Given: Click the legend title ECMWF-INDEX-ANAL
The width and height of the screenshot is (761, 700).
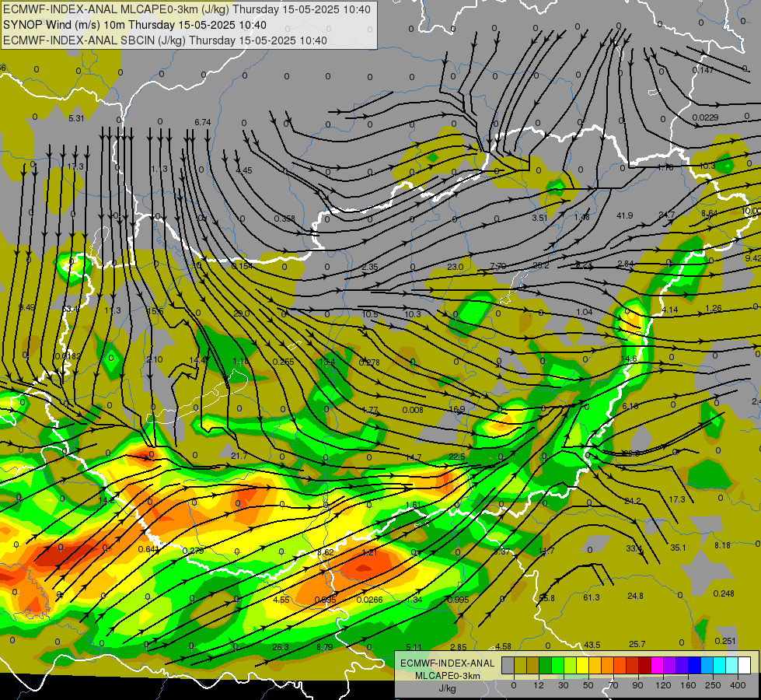Looking at the screenshot, I should tap(447, 663).
